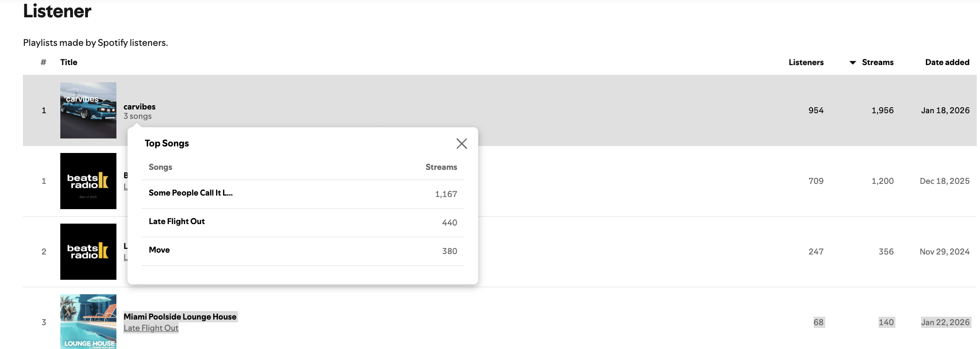The width and height of the screenshot is (980, 349).
Task: Click the Miami Poolside Lounge House title
Action: coord(180,317)
